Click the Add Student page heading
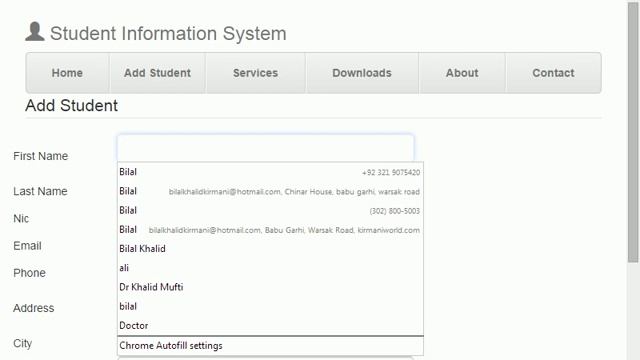The height and width of the screenshot is (360, 640). (71, 106)
